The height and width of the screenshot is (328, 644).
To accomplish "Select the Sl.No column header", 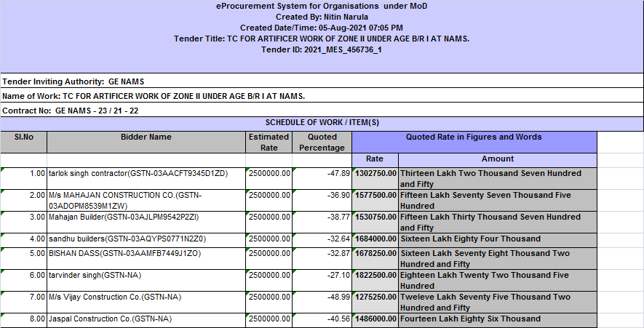I will coord(24,142).
